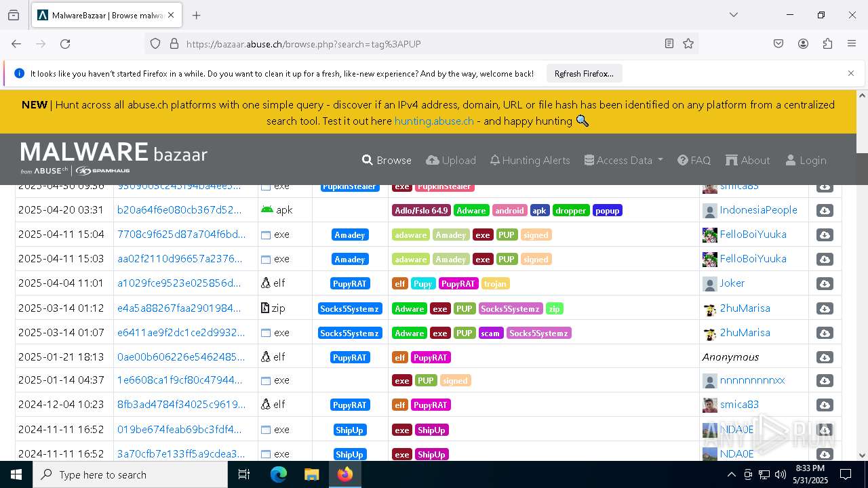Open Hunting Alerts nav item
868x488 pixels.
[530, 160]
